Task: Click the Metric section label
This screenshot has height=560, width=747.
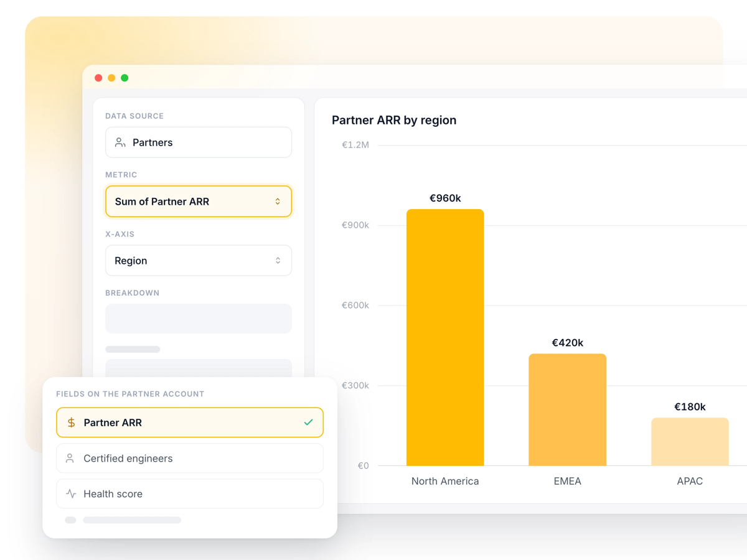Action: (121, 175)
